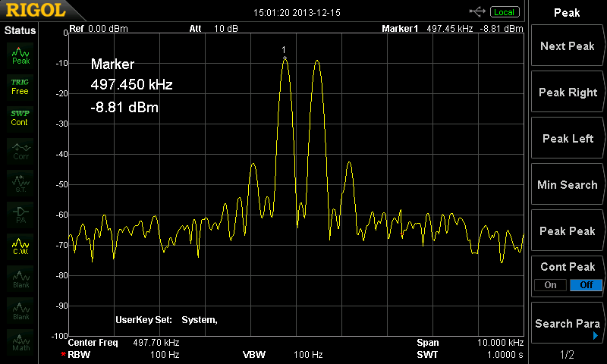The width and height of the screenshot is (607, 364).
Task: Select the Peak Peak menu item
Action: pos(567,231)
